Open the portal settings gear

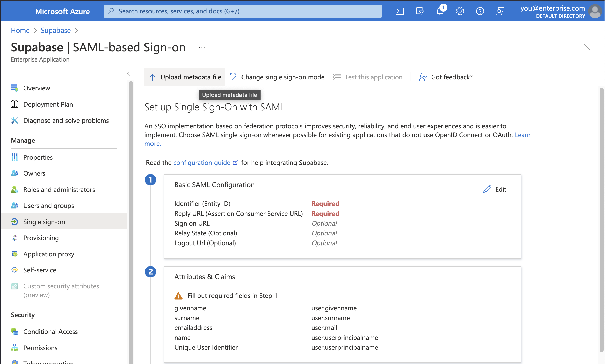460,11
